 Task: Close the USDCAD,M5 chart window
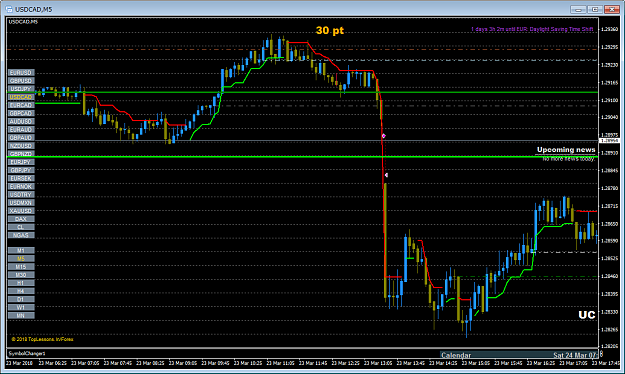pyautogui.click(x=611, y=9)
